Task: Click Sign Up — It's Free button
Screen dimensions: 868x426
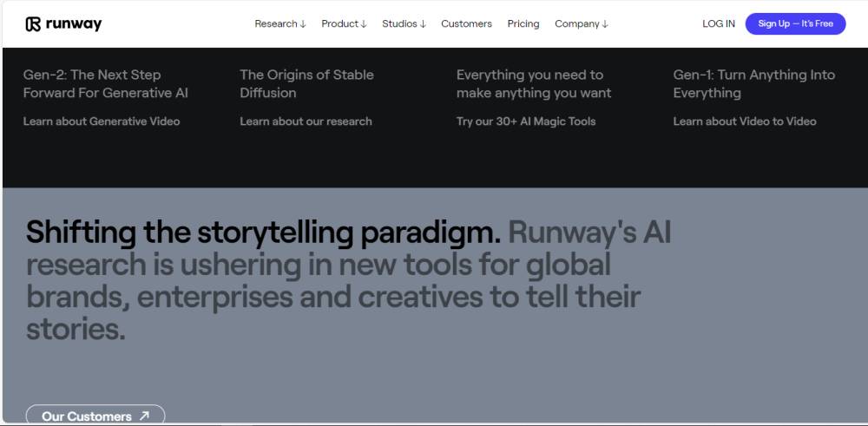Action: coord(795,23)
